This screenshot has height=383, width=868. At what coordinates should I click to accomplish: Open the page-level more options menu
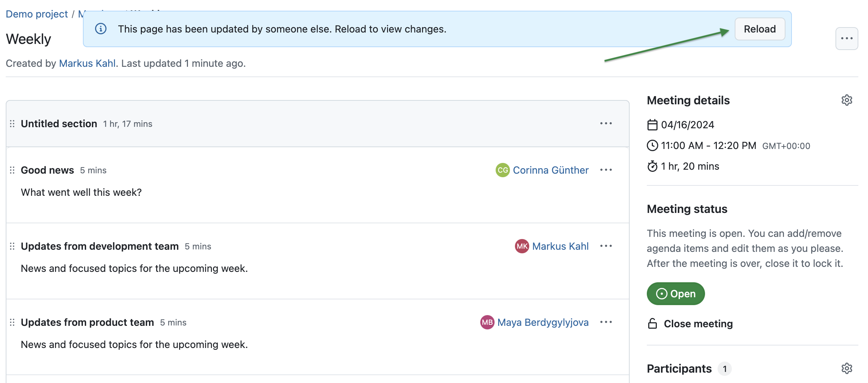(847, 38)
